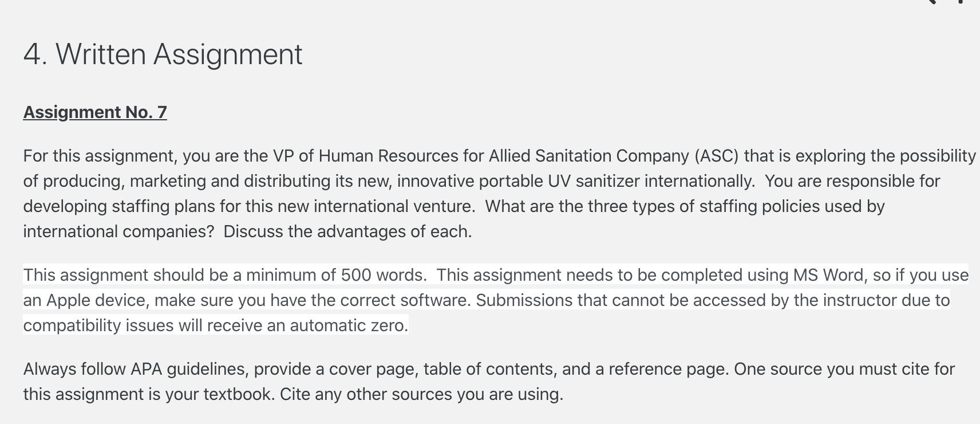Click 'make sure you have the correct software'
This screenshot has height=424, width=980.
pyautogui.click(x=312, y=300)
